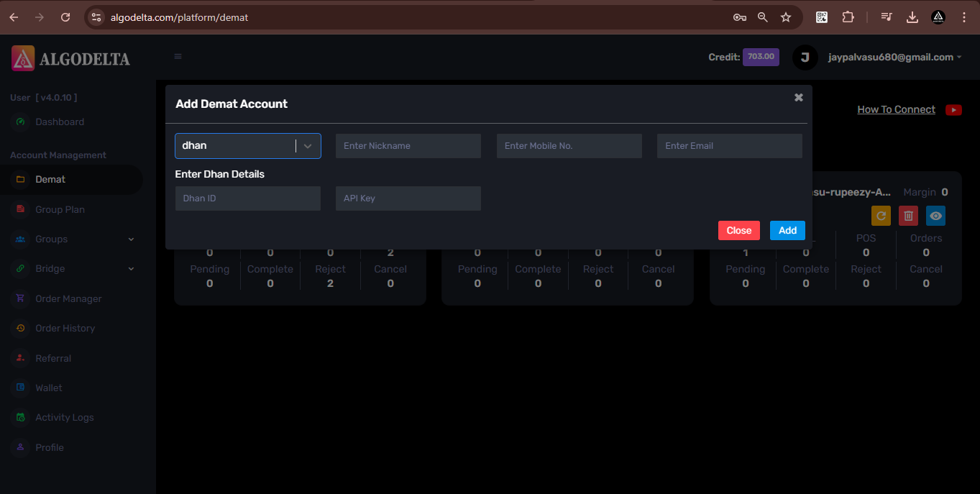Focus the API Key input
This screenshot has height=494, width=980.
408,198
